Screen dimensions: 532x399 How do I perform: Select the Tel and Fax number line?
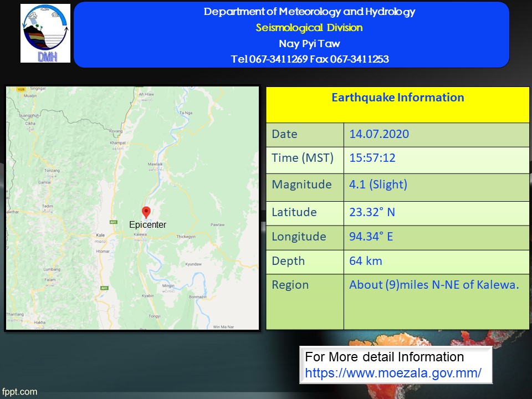[x=310, y=59]
